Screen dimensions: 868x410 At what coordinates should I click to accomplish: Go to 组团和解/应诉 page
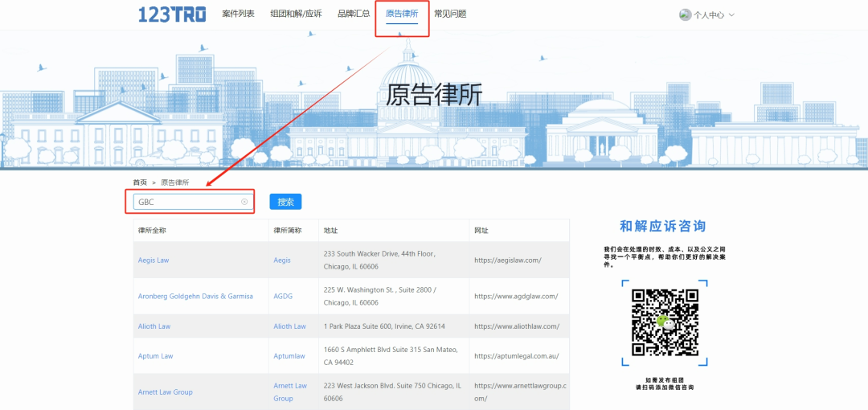click(296, 14)
